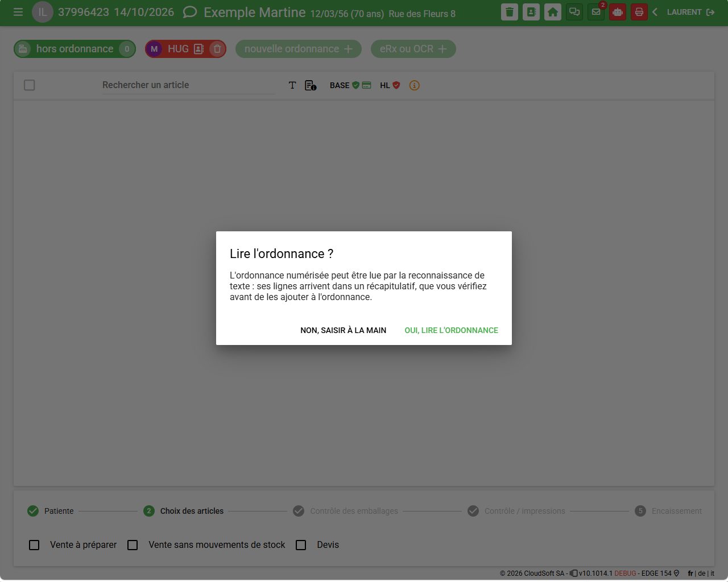Click the green shield next to BASE
This screenshot has height=582, width=728.
[355, 85]
